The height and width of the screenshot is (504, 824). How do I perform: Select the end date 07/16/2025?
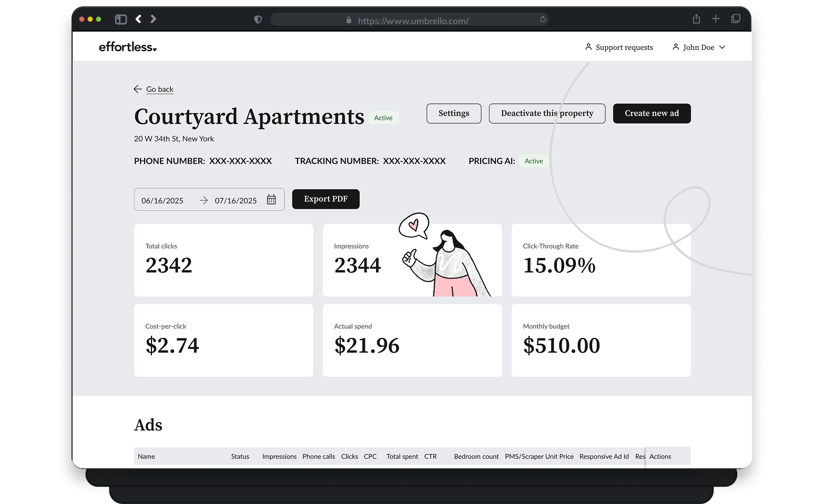[x=236, y=201]
